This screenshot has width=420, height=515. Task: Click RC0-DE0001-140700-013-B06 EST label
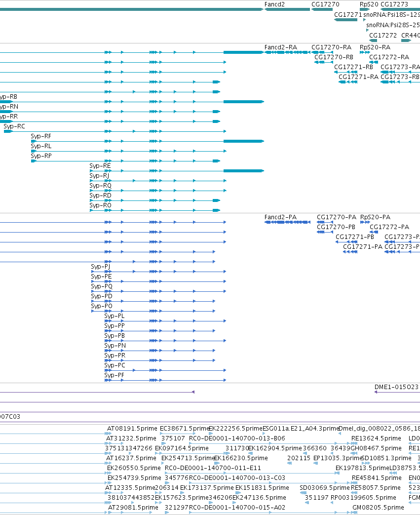tap(237, 438)
